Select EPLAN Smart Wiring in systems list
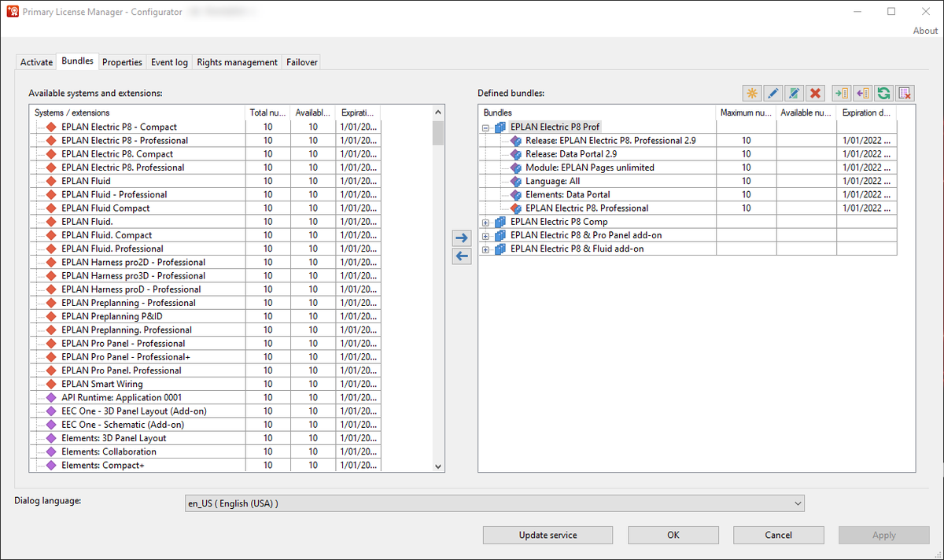The width and height of the screenshot is (944, 560). pos(102,385)
